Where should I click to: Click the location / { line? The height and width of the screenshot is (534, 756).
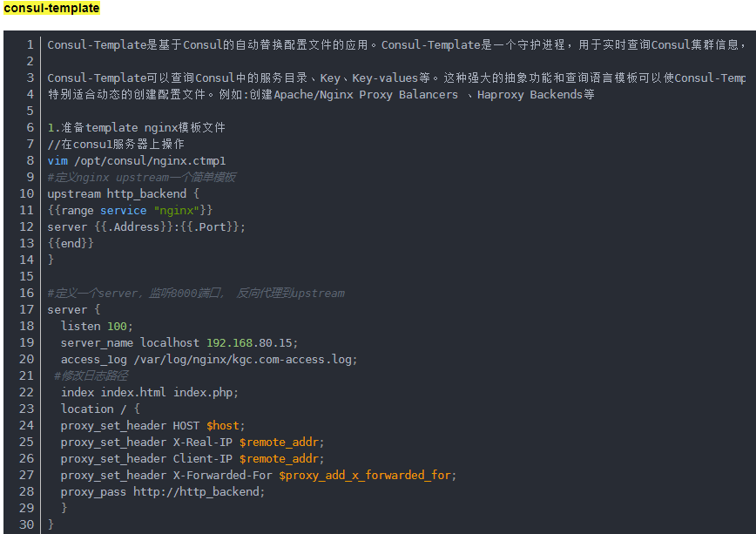tap(100, 409)
